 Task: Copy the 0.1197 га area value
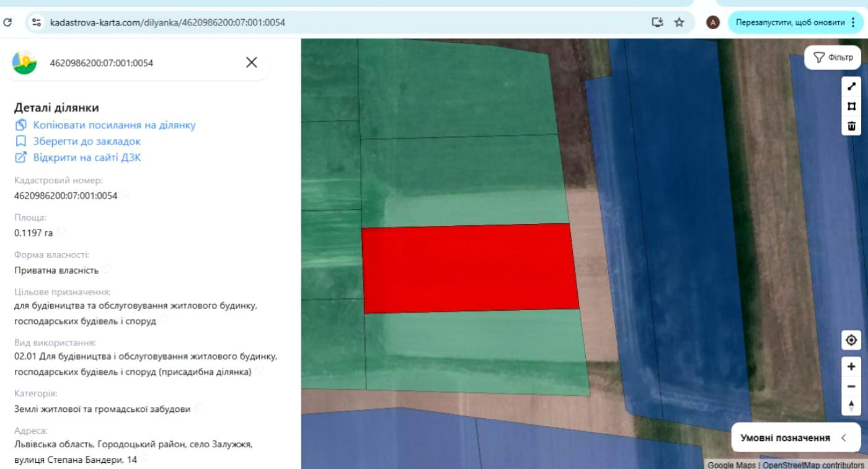click(x=61, y=231)
